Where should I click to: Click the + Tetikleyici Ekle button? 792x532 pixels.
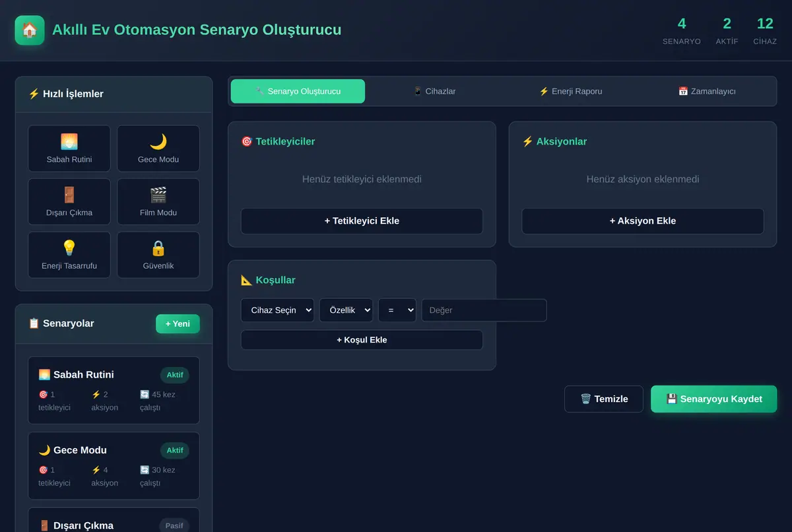(x=362, y=221)
